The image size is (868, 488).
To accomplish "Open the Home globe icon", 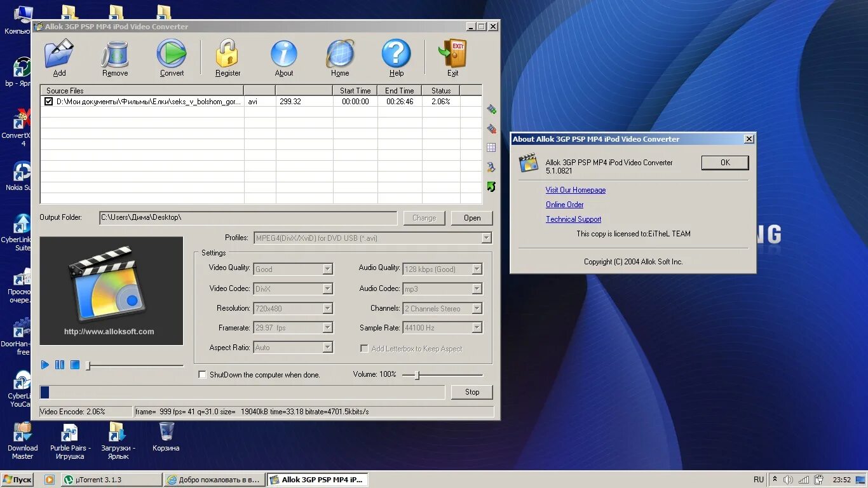I will 340,58.
